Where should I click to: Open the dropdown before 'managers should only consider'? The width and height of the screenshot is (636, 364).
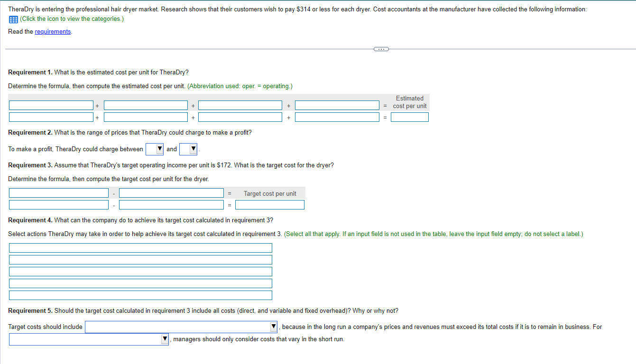coord(89,339)
